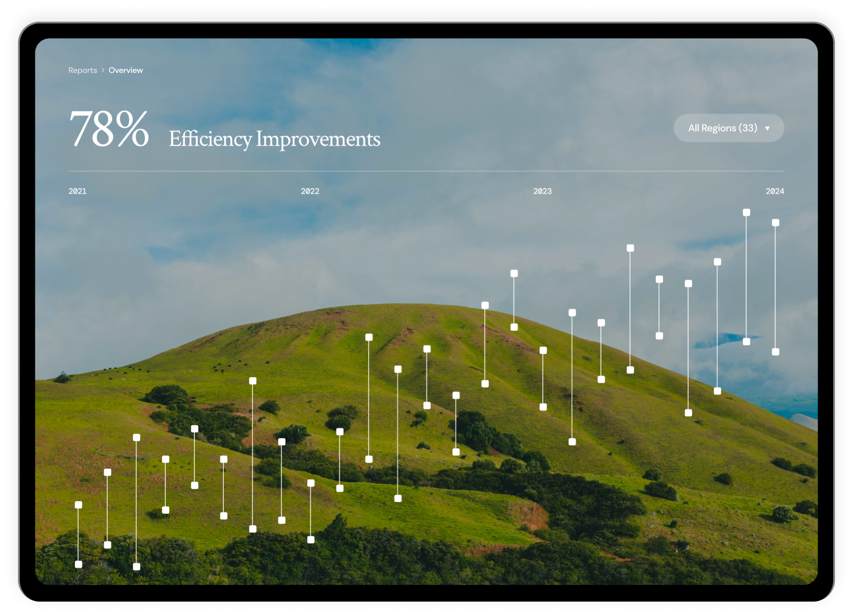This screenshot has height=616, width=853.
Task: Jump to the 2022 timeline label
Action: click(x=310, y=191)
